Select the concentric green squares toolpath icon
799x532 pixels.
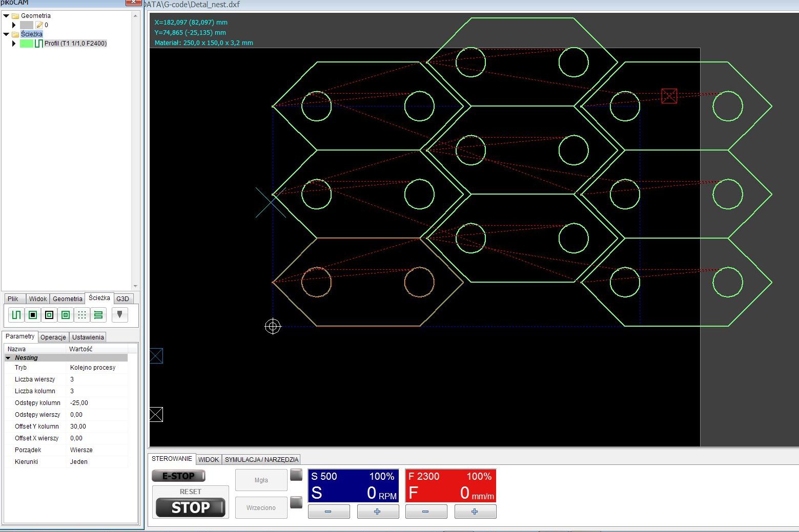(66, 315)
